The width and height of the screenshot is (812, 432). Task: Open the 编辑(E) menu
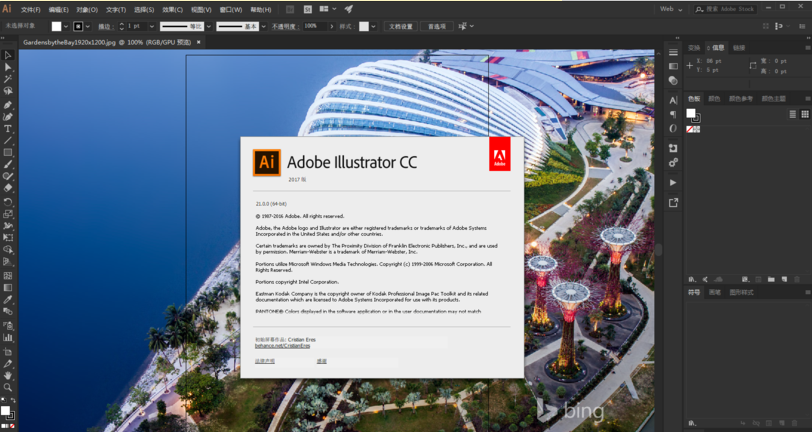59,10
